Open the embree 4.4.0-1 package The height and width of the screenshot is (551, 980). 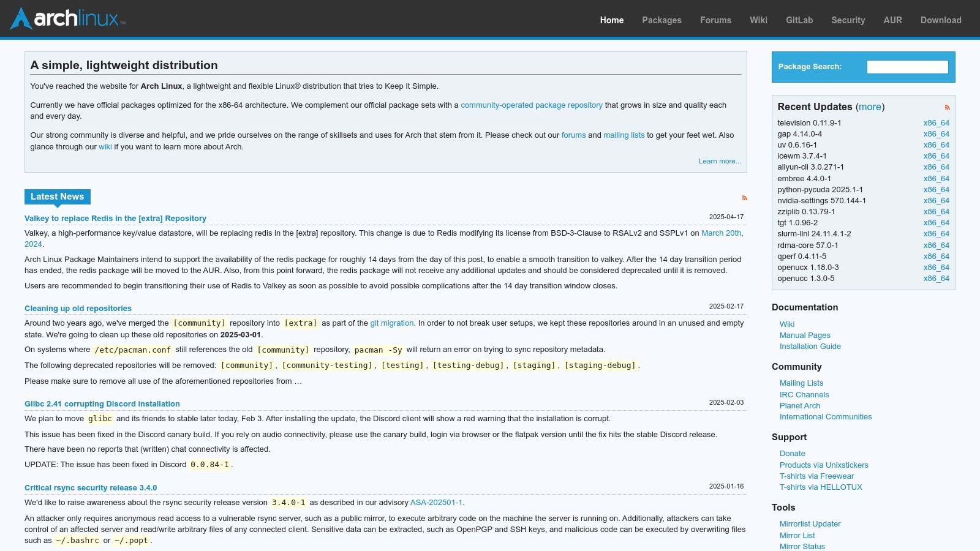coord(804,179)
